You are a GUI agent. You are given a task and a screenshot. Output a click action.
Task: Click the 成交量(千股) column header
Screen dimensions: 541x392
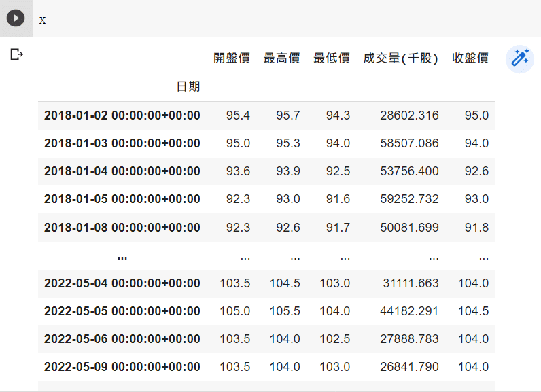(x=401, y=58)
